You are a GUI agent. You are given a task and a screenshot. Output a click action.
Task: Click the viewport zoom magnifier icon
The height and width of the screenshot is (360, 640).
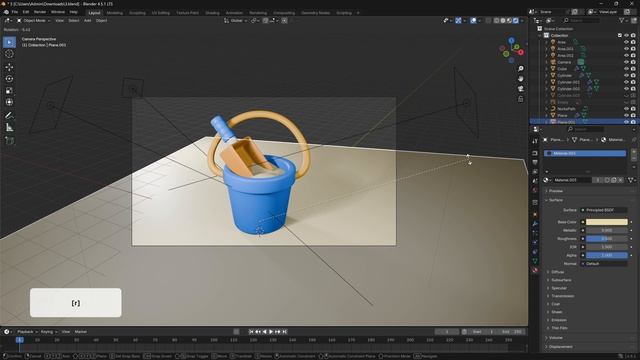point(520,69)
